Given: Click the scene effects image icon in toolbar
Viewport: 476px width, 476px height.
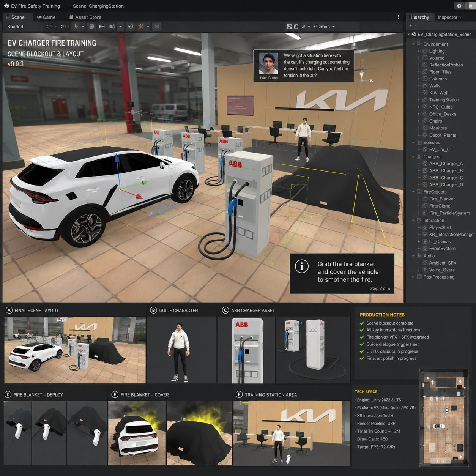Looking at the screenshot, I should click(x=91, y=27).
